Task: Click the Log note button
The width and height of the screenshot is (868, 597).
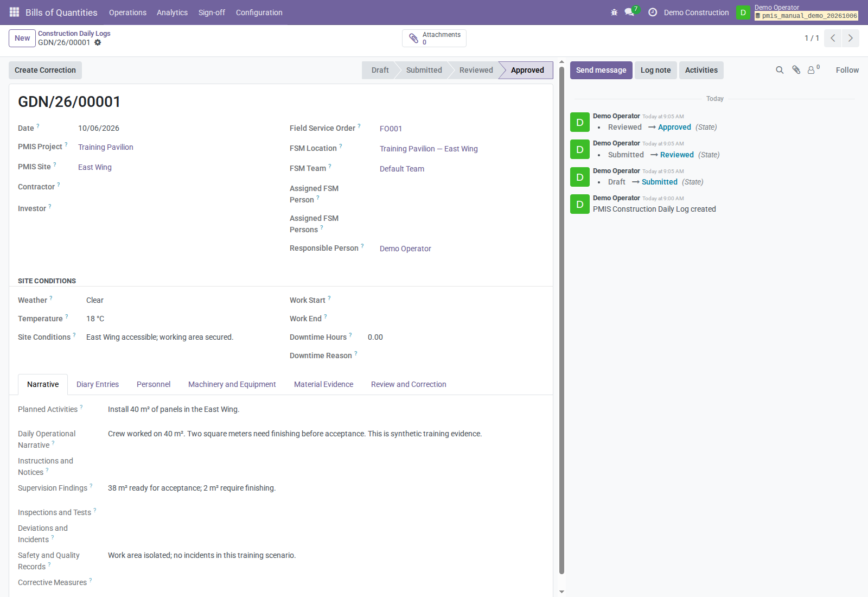Action: click(655, 70)
